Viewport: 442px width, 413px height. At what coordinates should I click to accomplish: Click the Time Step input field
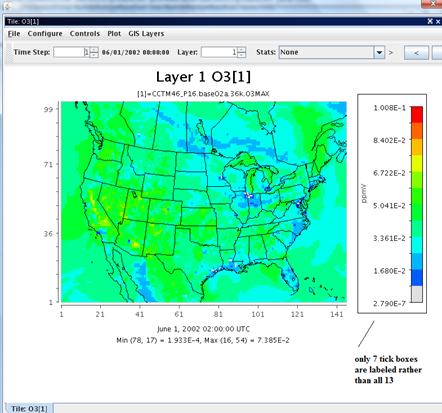(71, 52)
